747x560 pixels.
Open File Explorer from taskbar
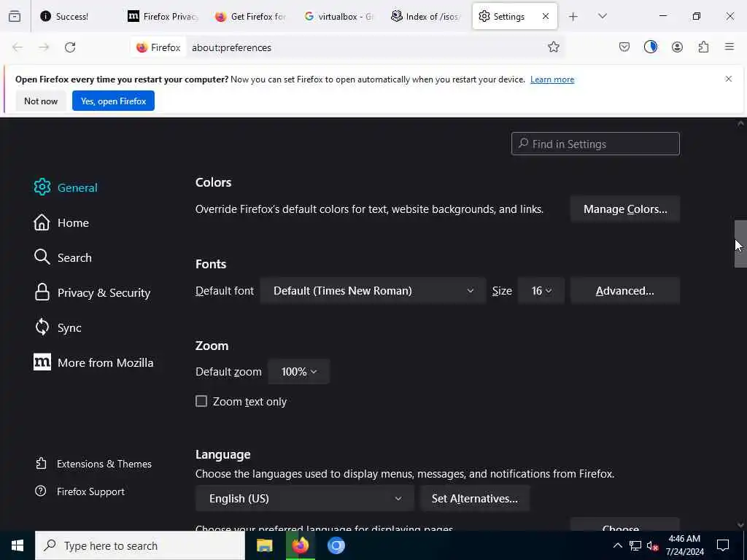(x=264, y=545)
